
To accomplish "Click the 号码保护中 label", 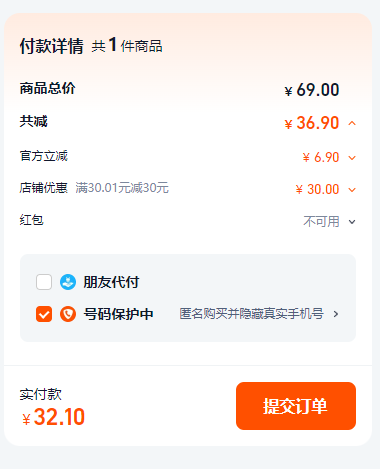I will click(x=118, y=314).
